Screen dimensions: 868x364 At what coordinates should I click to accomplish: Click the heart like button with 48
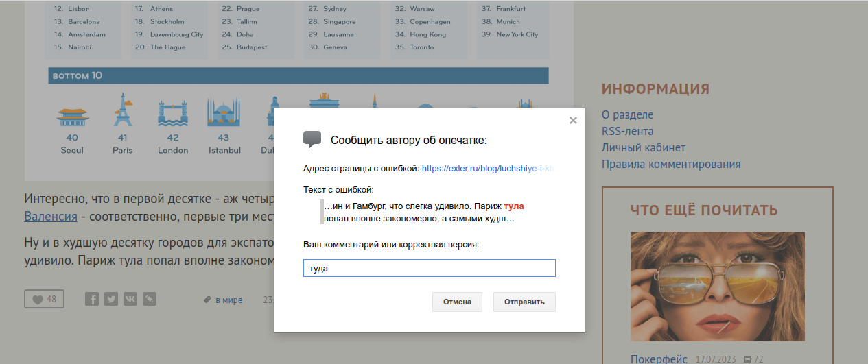(44, 299)
